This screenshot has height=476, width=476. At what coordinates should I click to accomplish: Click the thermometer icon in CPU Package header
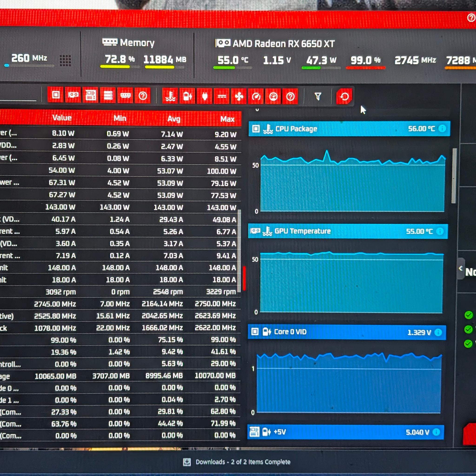pos(268,129)
